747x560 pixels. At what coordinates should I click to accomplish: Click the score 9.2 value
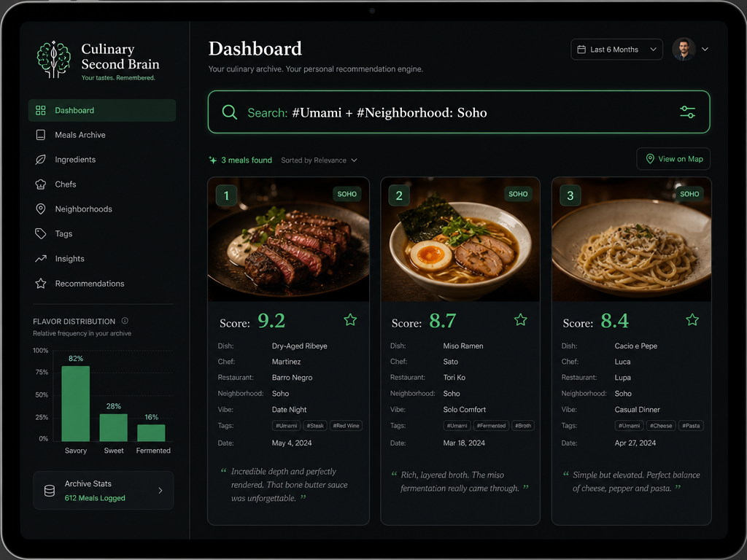click(x=271, y=321)
